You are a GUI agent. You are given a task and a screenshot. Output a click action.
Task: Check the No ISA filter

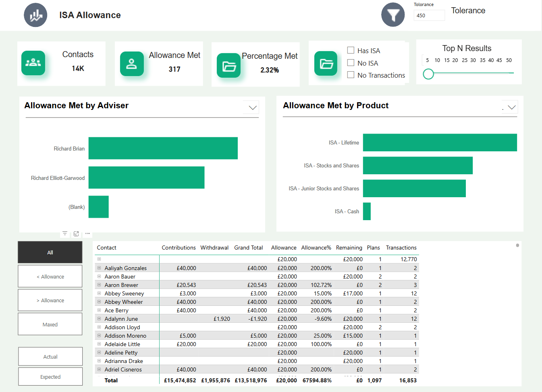coord(350,63)
